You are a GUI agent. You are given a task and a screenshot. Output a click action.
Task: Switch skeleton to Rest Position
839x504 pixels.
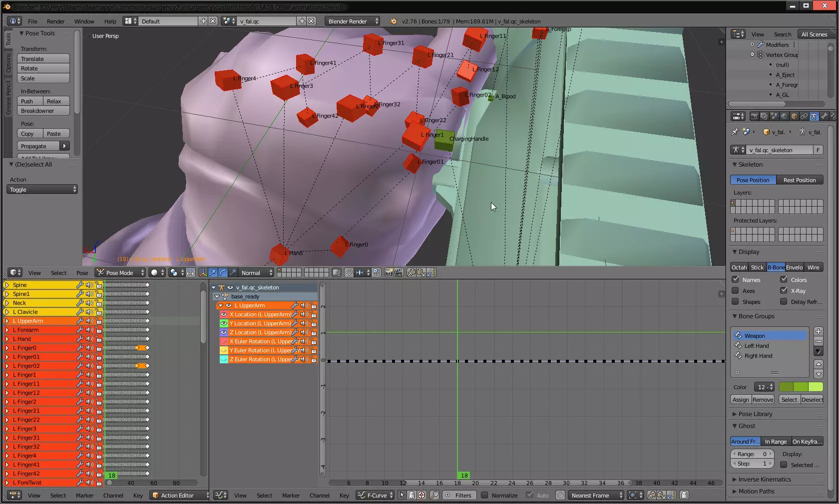coord(799,180)
